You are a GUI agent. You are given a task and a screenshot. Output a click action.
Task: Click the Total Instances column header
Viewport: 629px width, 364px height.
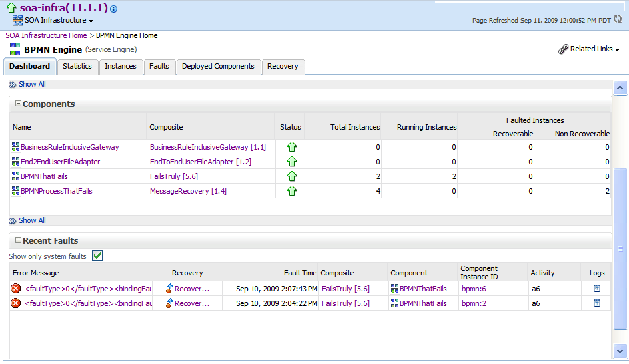(x=355, y=127)
